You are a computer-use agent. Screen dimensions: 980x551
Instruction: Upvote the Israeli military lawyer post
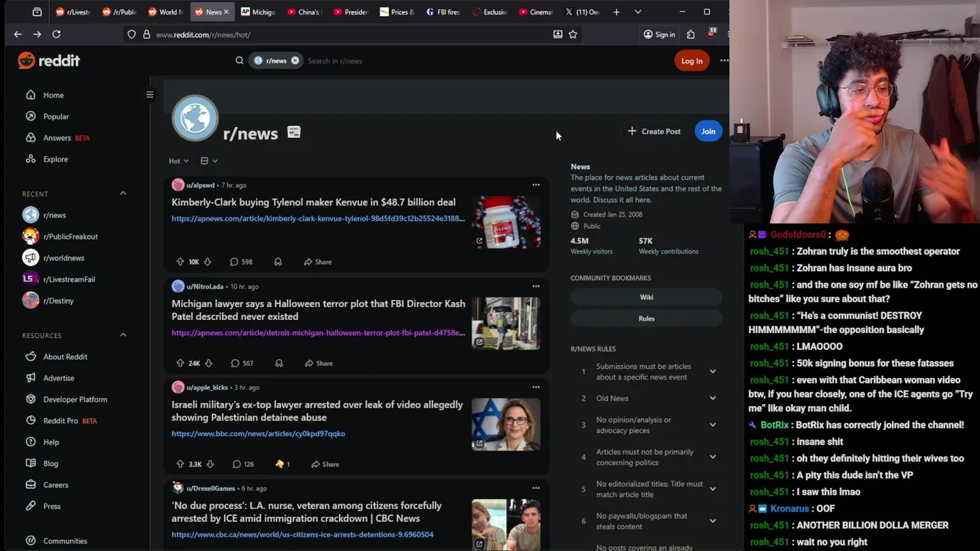[180, 465]
